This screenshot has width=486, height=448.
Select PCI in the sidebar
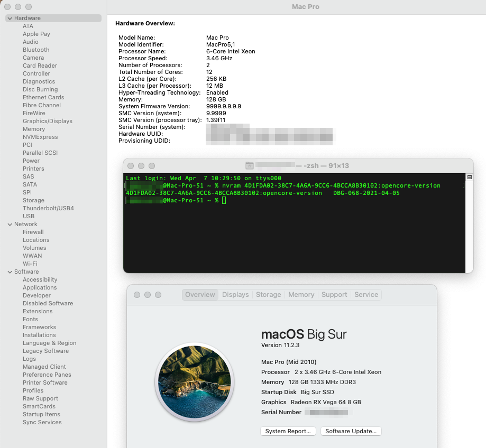(27, 145)
